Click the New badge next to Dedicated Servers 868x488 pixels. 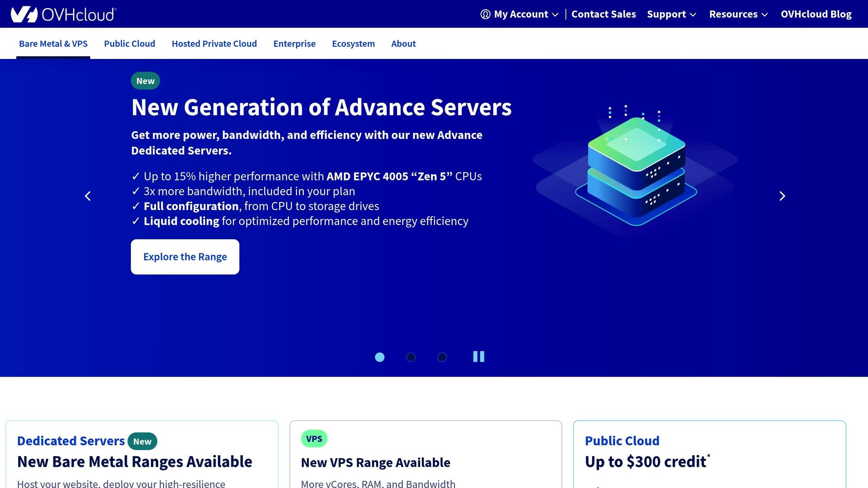click(142, 441)
